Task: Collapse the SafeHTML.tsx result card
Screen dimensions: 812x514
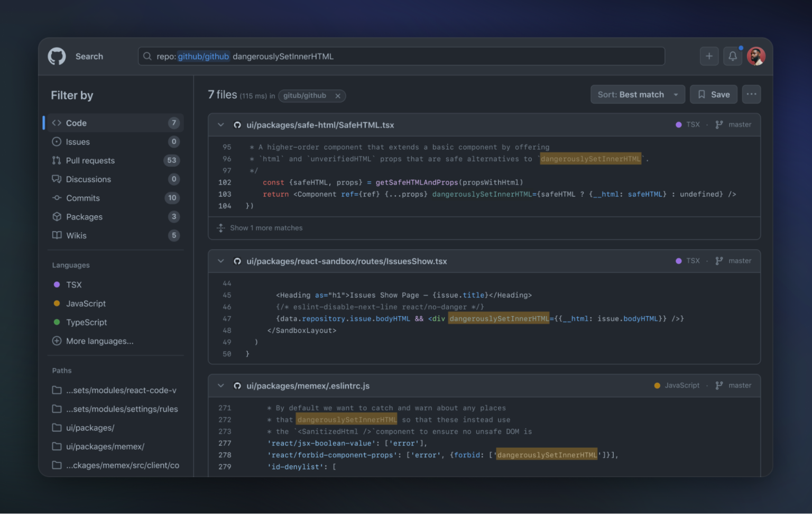Action: (221, 125)
